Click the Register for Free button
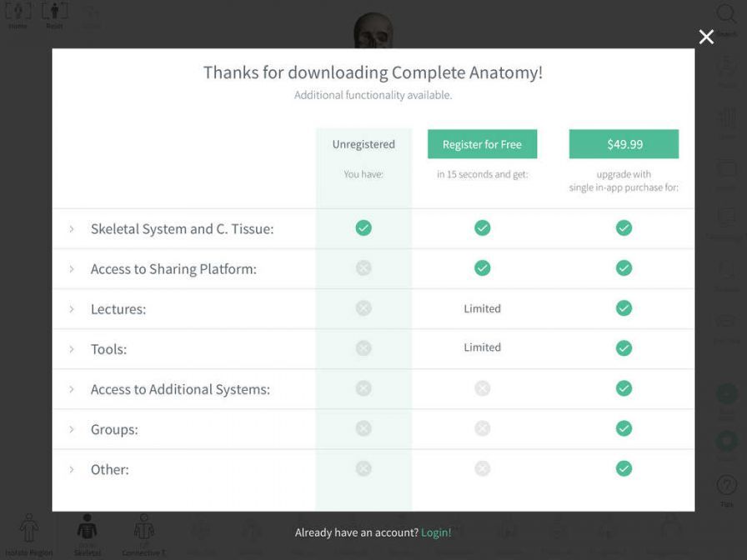Viewport: 747px width, 560px height. [x=482, y=144]
